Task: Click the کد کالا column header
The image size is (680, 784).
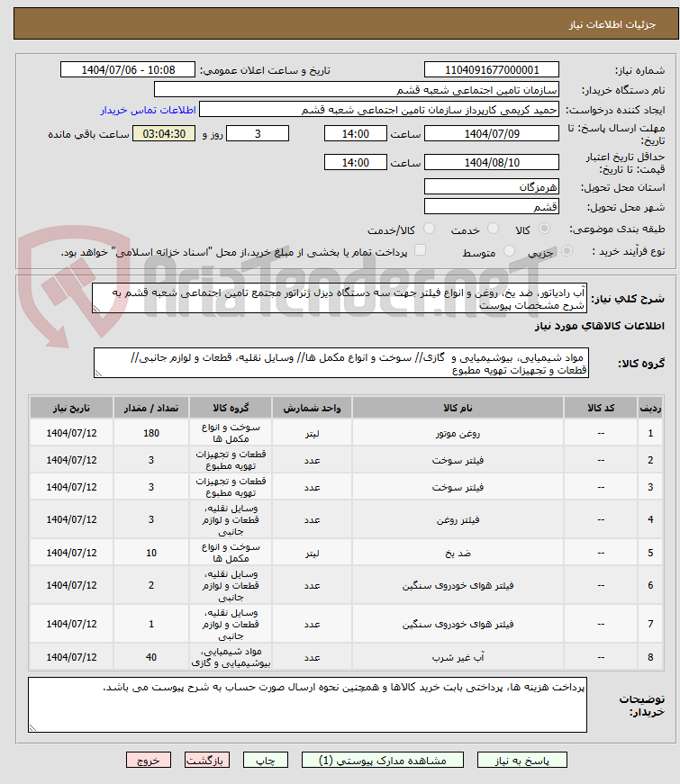Action: click(601, 408)
